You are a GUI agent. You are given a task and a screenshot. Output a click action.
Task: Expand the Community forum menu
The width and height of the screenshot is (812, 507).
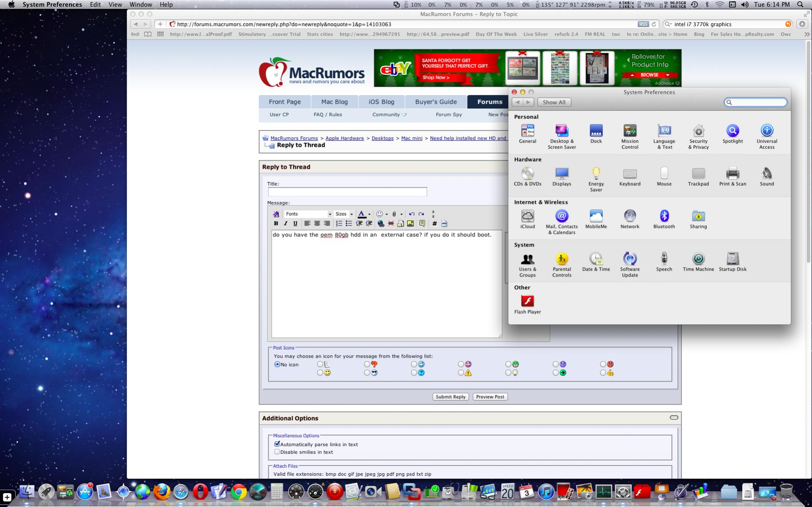tap(389, 115)
